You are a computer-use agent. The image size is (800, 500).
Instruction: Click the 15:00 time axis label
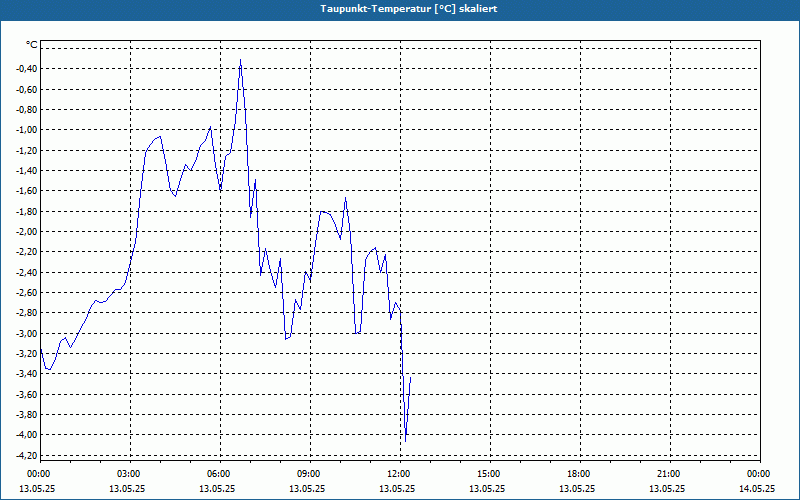click(490, 474)
